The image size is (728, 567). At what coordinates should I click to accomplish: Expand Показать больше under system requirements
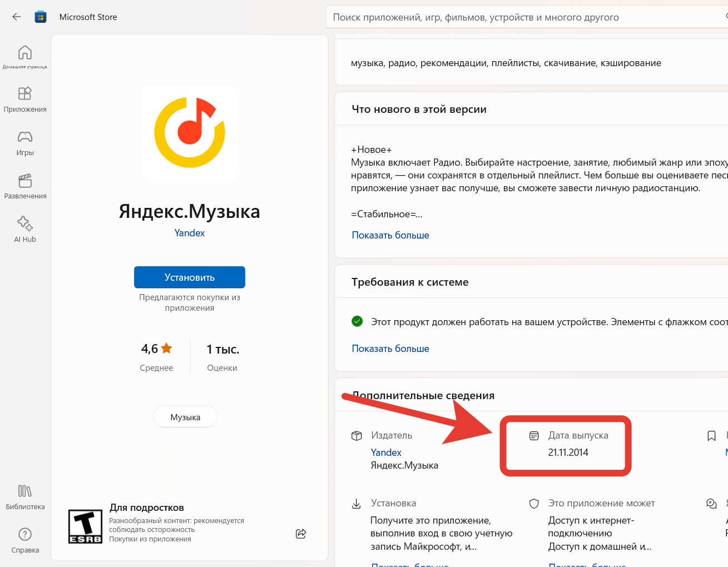coord(390,349)
